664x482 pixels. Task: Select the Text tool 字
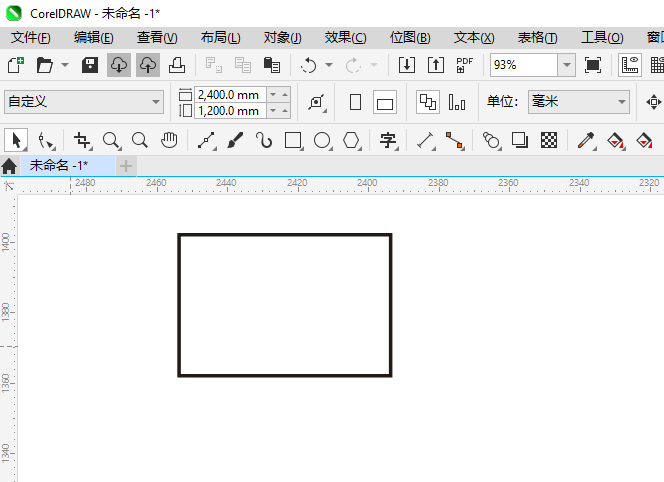388,140
